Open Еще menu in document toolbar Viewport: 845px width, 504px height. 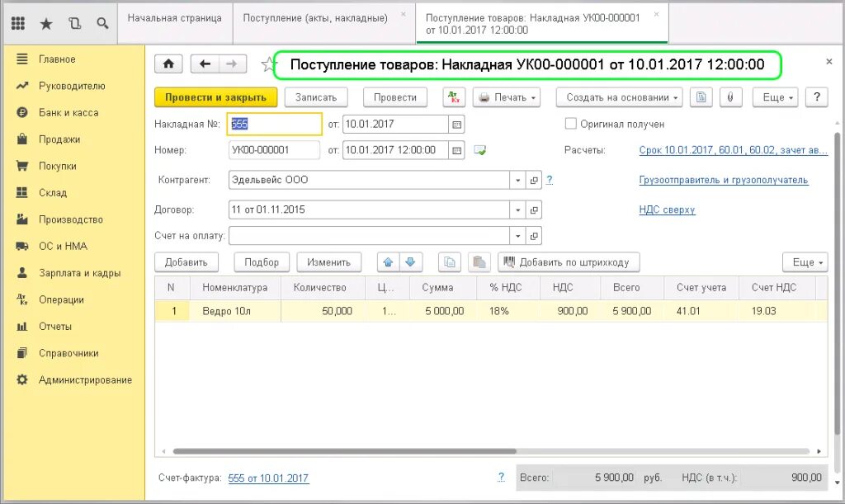pyautogui.click(x=775, y=97)
